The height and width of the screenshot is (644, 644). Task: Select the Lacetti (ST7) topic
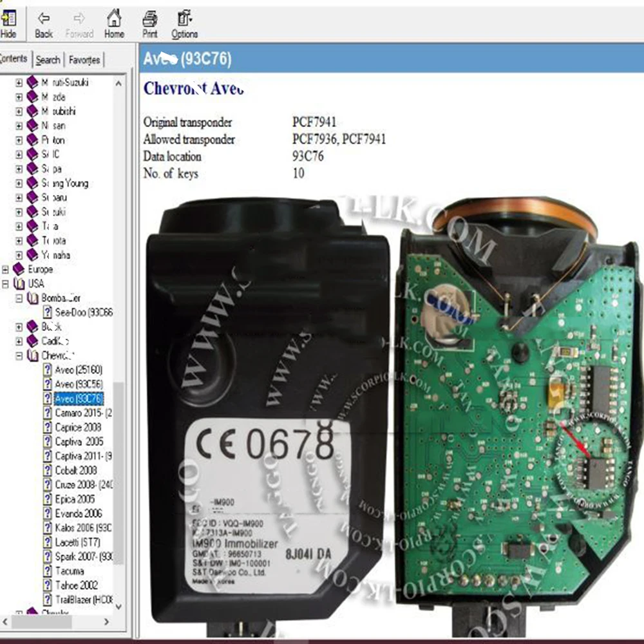pyautogui.click(x=78, y=542)
